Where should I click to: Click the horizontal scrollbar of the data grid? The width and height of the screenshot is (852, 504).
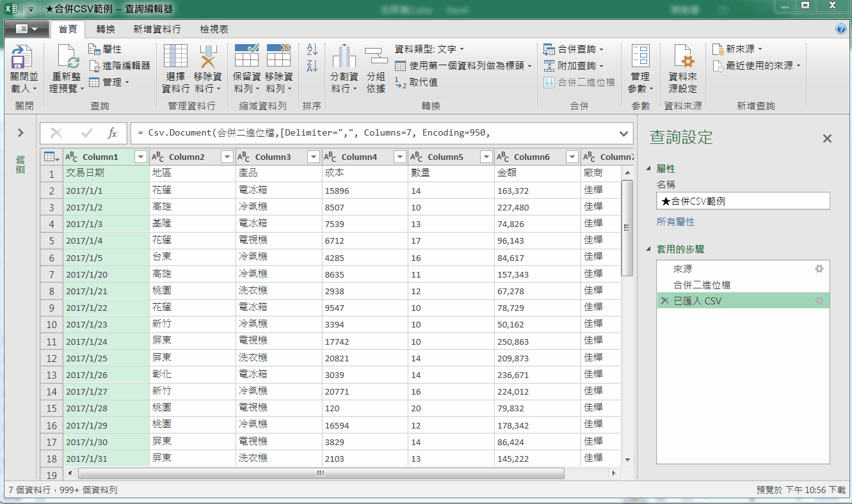point(321,474)
